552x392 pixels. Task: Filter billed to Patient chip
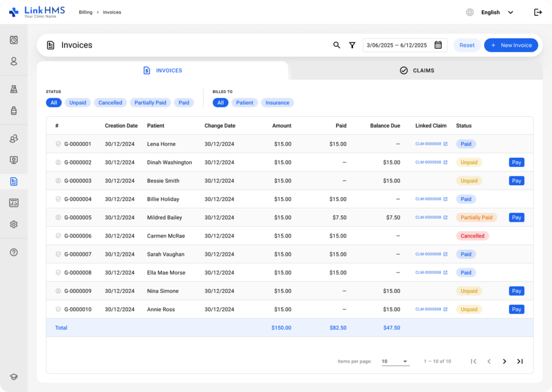coord(245,103)
